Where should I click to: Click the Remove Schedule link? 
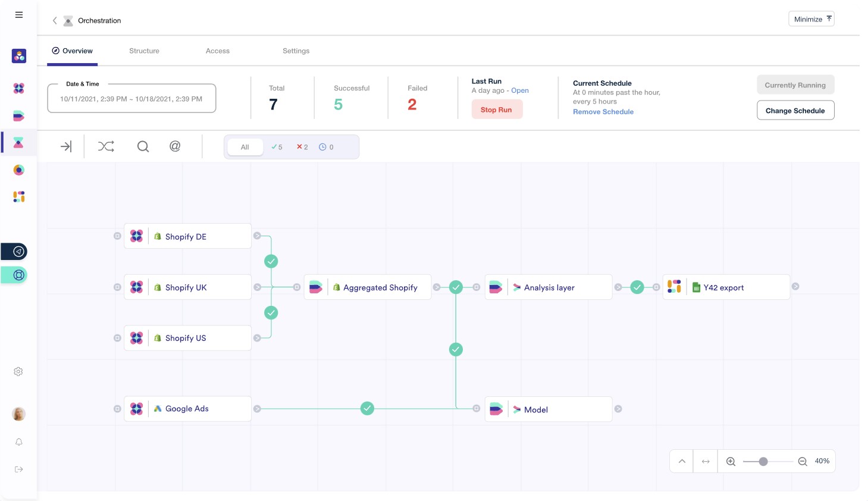pos(603,112)
